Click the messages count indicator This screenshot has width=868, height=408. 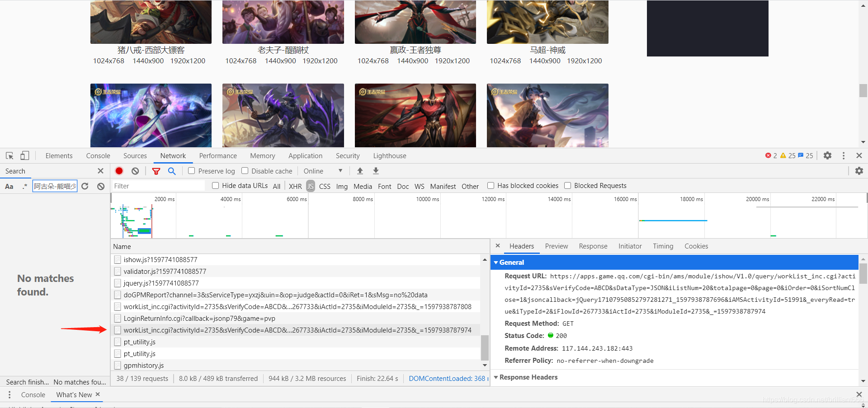point(806,155)
